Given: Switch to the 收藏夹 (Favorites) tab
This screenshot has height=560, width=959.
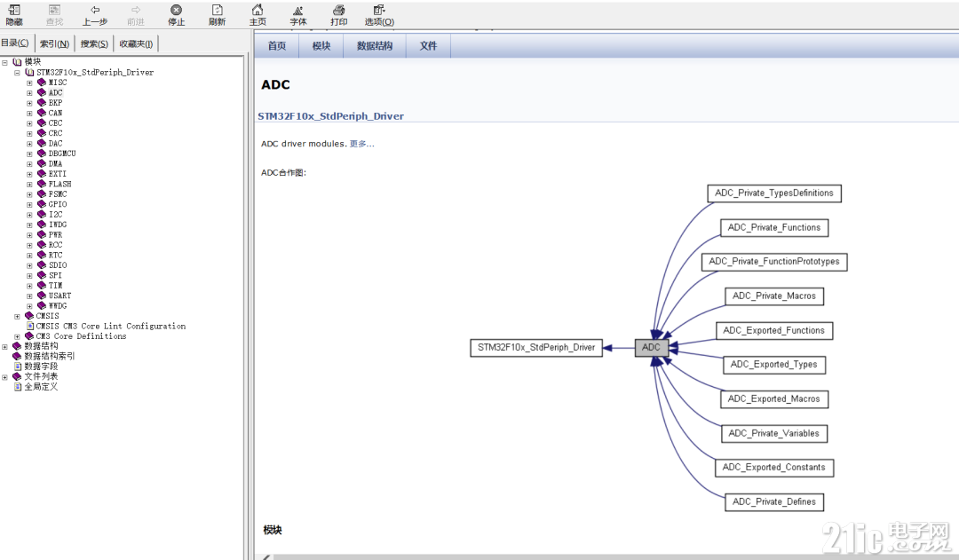Looking at the screenshot, I should click(x=136, y=43).
